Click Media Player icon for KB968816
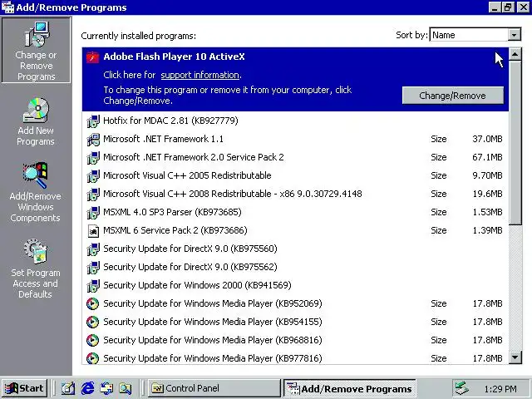Viewport: 532px width, 399px height. coord(92,340)
